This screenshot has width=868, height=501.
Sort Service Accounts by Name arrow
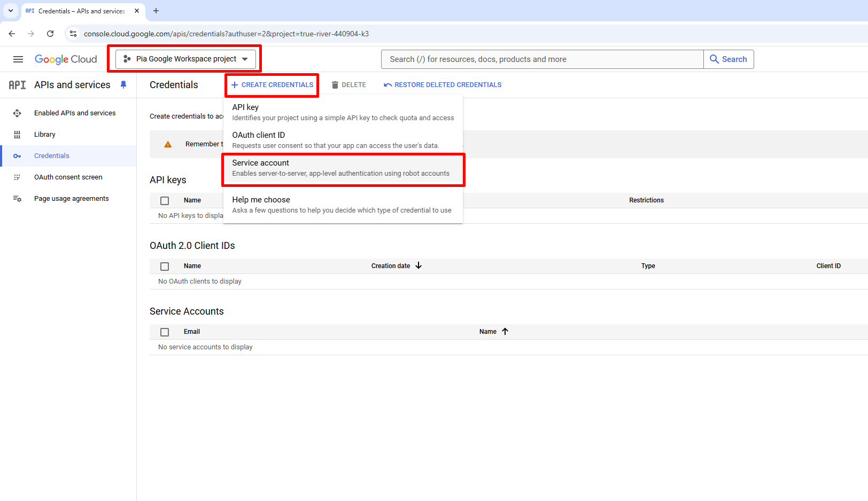point(505,331)
